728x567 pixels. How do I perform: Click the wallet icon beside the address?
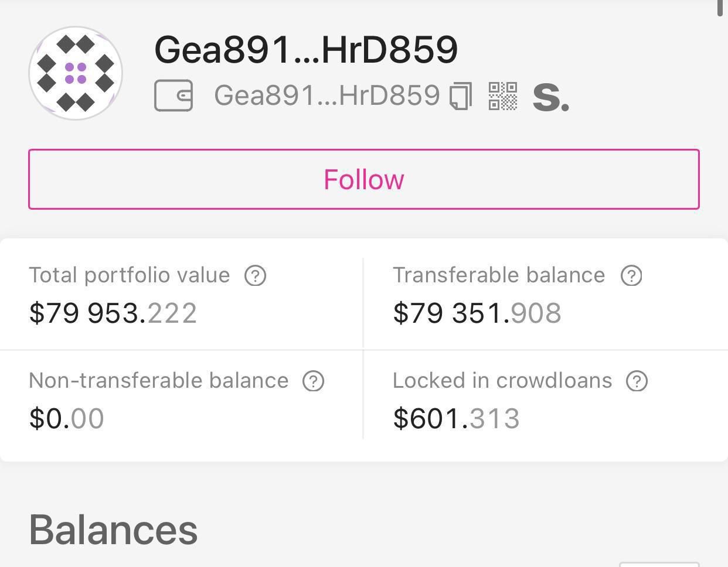174,95
